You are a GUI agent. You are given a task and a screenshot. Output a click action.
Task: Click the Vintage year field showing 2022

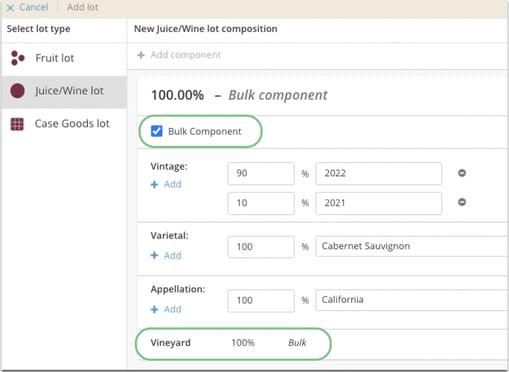click(379, 173)
